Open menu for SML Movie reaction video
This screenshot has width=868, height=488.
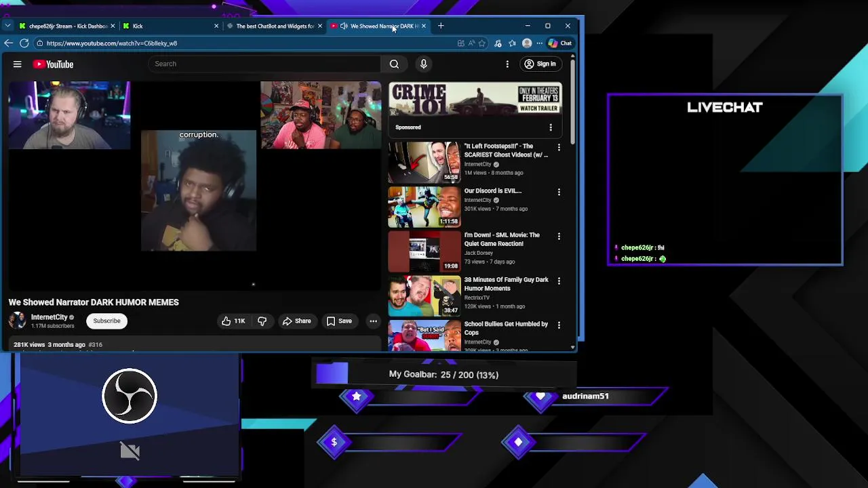tap(559, 236)
